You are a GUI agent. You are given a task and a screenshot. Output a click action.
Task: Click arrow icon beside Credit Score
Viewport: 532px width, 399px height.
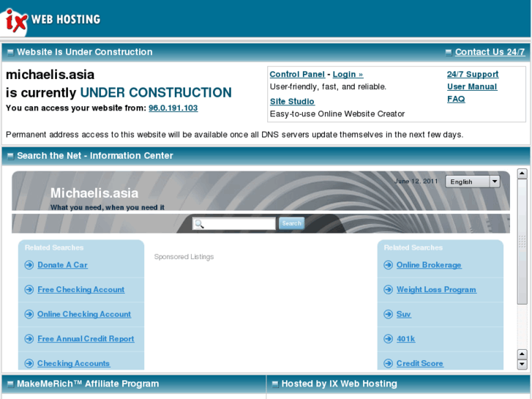[388, 363]
